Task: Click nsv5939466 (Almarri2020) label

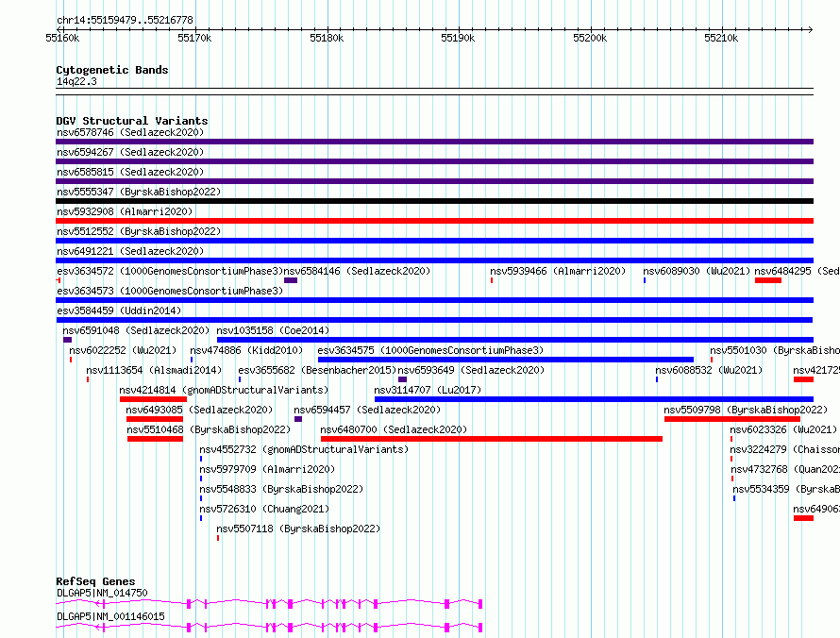Action: 558,271
